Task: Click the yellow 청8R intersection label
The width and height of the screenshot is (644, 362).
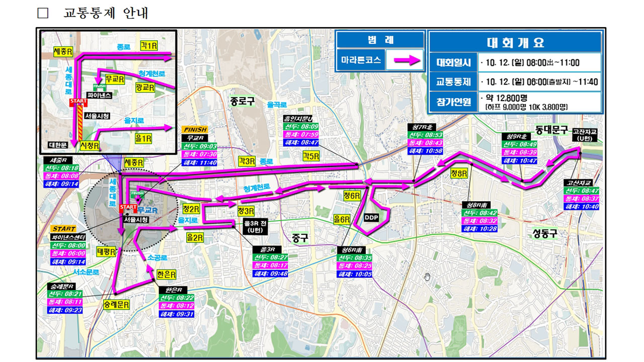Action: 459,173
